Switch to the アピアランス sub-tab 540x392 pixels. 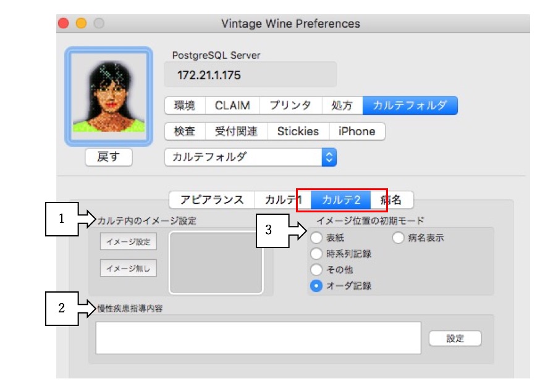point(212,200)
